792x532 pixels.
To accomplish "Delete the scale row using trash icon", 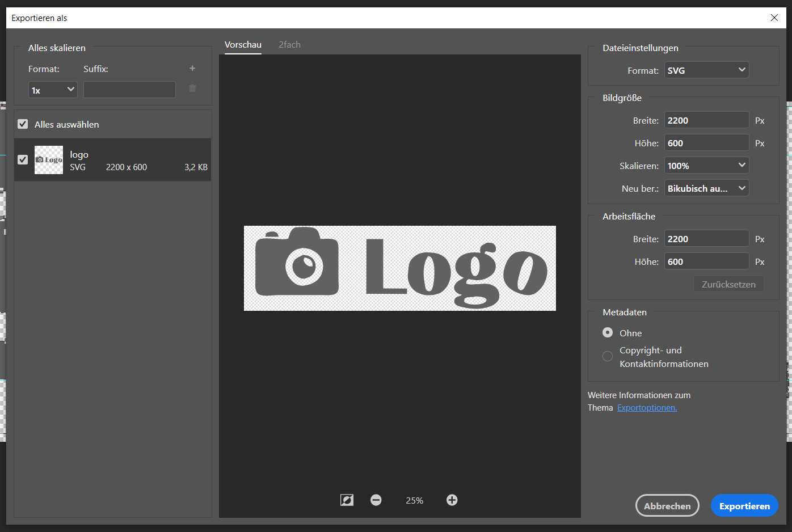I will [x=192, y=88].
